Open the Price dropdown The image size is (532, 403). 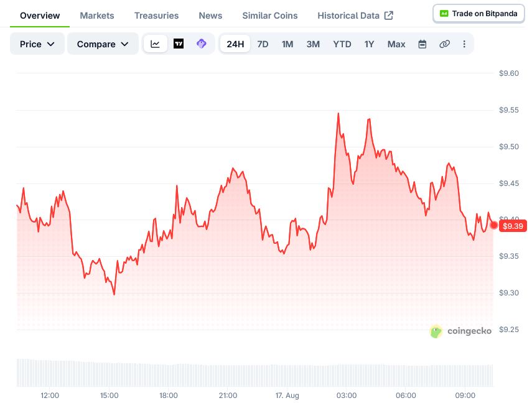click(37, 44)
